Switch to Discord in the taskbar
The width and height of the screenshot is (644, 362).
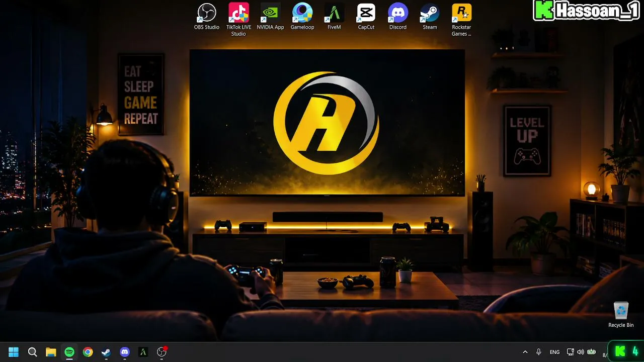click(x=125, y=352)
